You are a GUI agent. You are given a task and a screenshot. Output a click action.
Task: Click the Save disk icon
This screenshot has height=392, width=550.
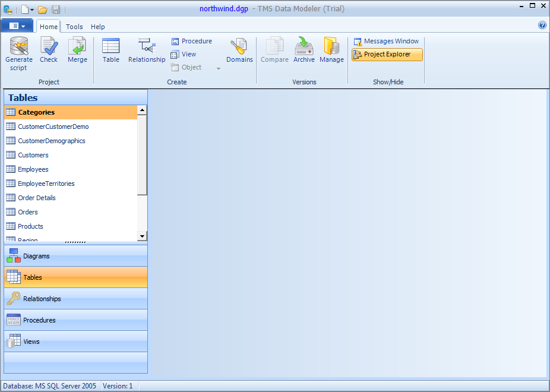pyautogui.click(x=55, y=10)
